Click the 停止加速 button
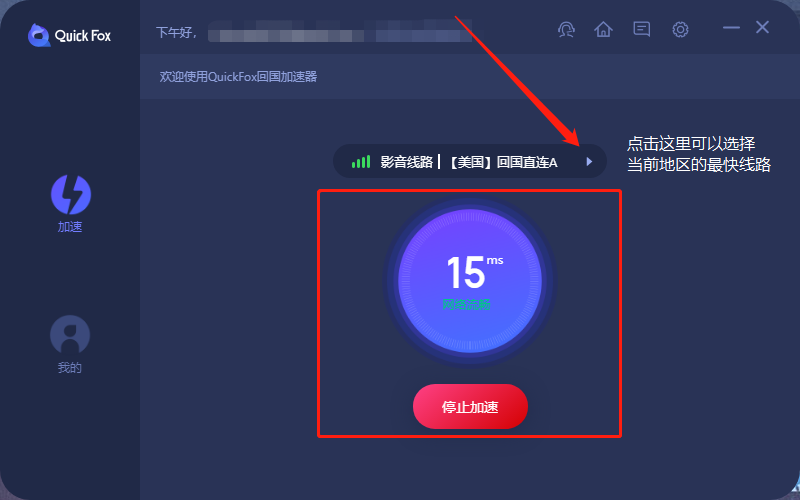The height and width of the screenshot is (500, 800). [x=470, y=407]
